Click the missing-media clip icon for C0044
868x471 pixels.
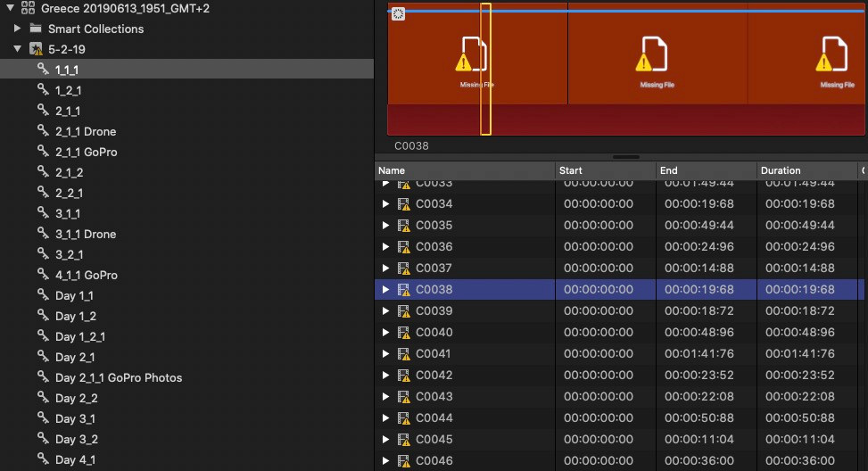point(404,418)
